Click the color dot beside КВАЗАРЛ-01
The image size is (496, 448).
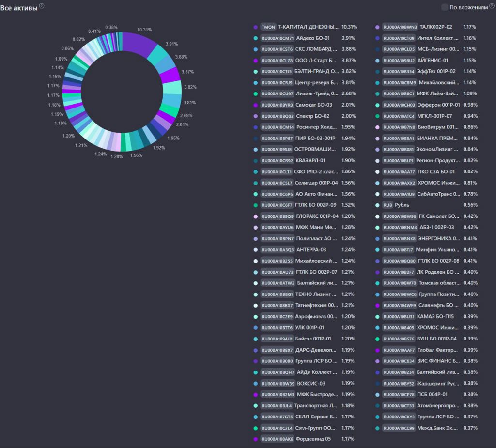255,161
